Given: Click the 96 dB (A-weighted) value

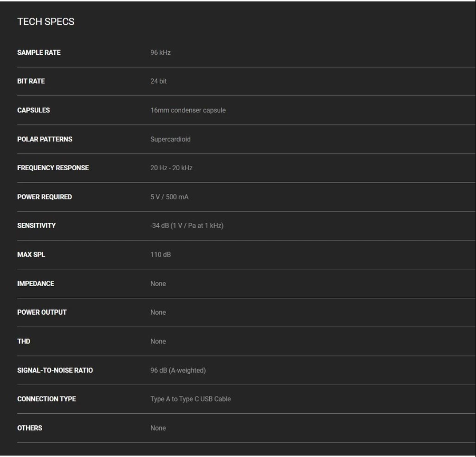Looking at the screenshot, I should [x=178, y=370].
